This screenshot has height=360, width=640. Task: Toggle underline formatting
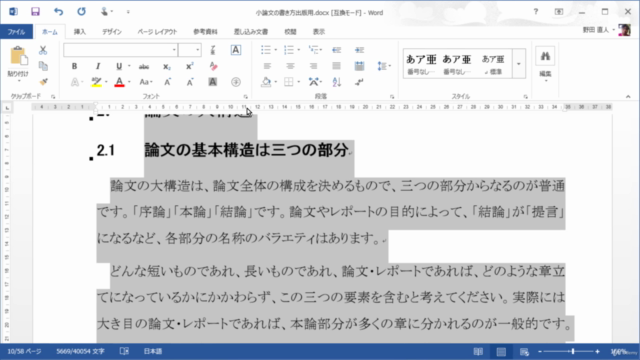119,66
